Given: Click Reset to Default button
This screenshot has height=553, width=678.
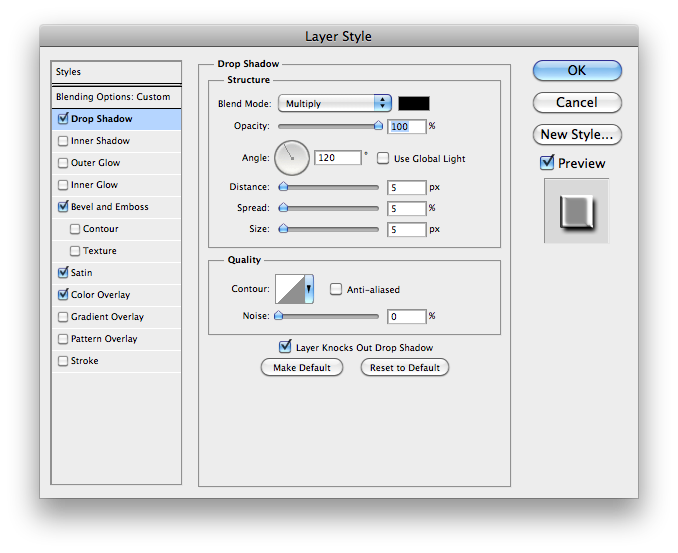Looking at the screenshot, I should (404, 368).
